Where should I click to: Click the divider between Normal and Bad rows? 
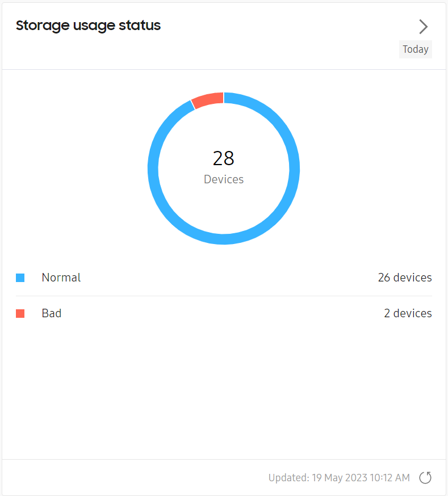click(x=224, y=296)
